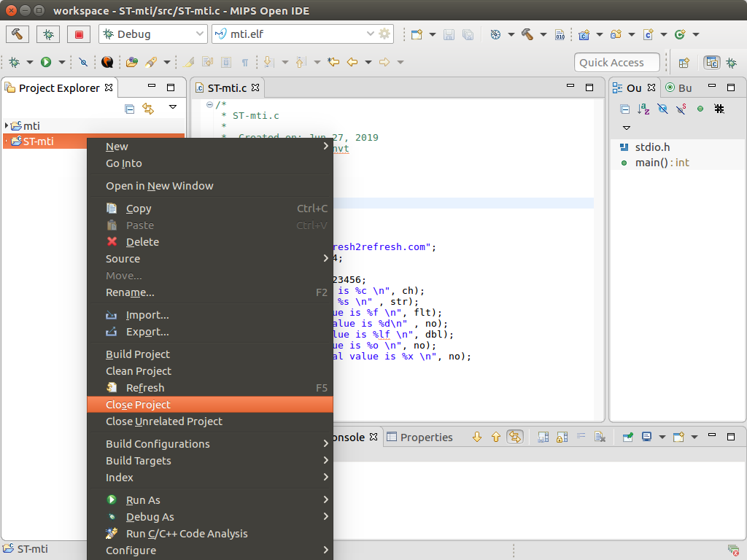Open the Outline view menu triangle
The height and width of the screenshot is (560, 747).
coord(627,128)
